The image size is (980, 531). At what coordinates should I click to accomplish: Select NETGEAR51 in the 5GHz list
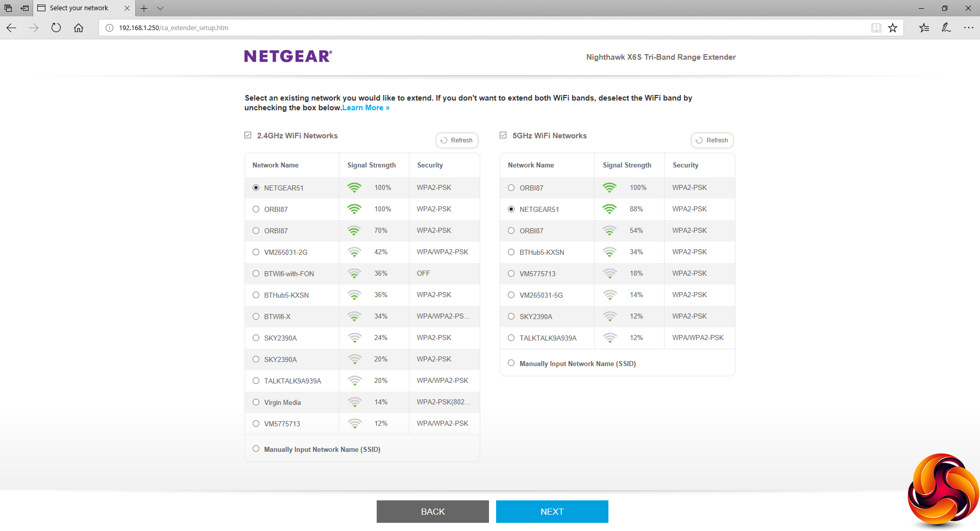click(x=511, y=209)
